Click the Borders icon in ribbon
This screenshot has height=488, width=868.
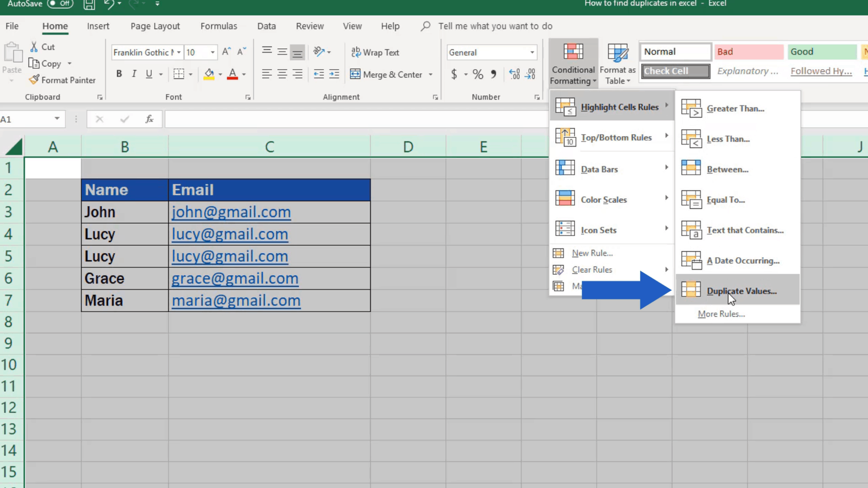tap(178, 74)
